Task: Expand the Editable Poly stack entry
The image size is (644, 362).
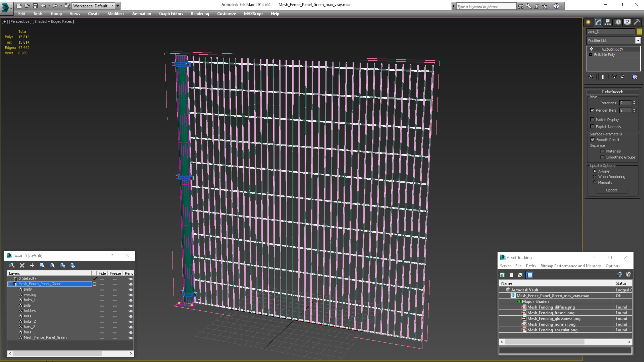Action: (x=591, y=55)
